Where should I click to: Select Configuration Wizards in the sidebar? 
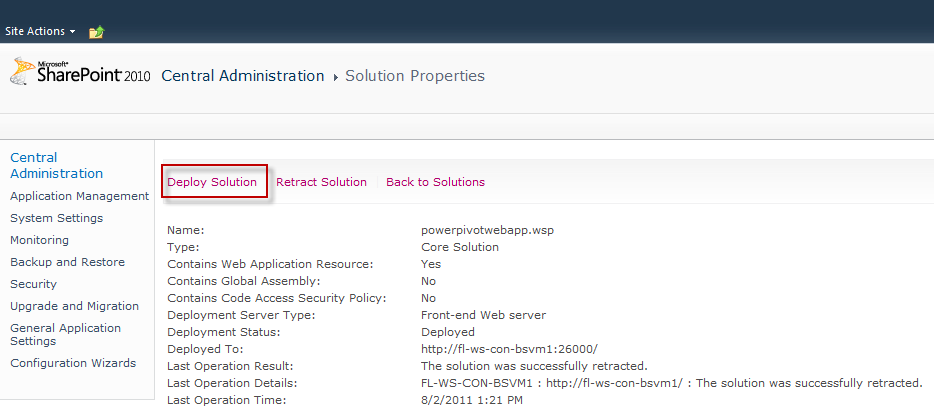click(x=73, y=363)
